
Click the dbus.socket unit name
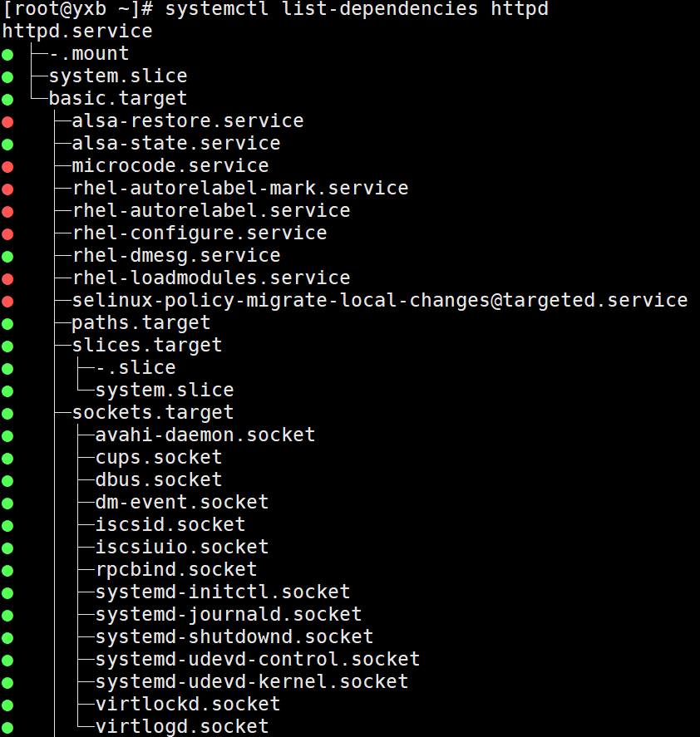click(x=159, y=479)
